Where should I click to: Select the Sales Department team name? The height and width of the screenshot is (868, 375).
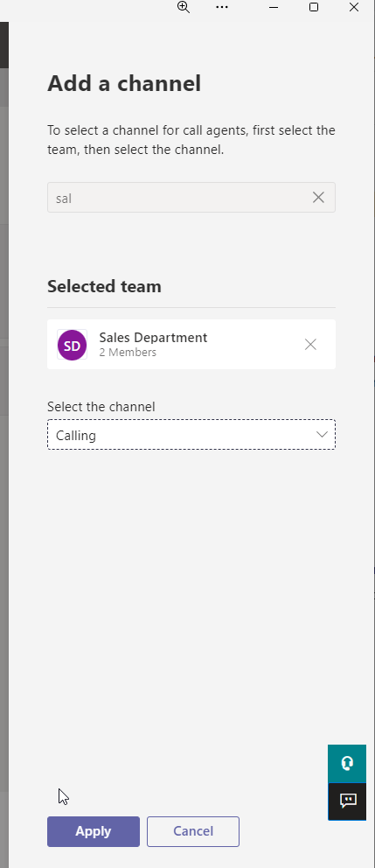click(153, 338)
